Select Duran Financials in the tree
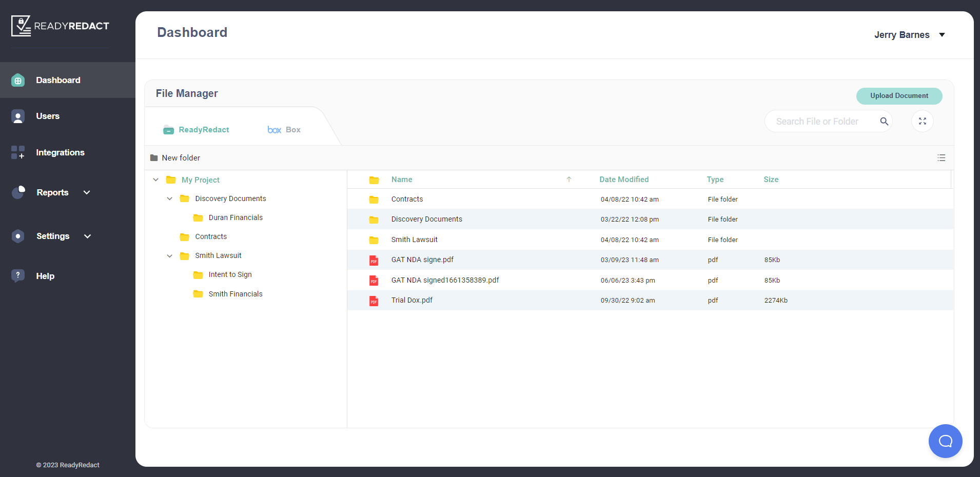 [236, 217]
